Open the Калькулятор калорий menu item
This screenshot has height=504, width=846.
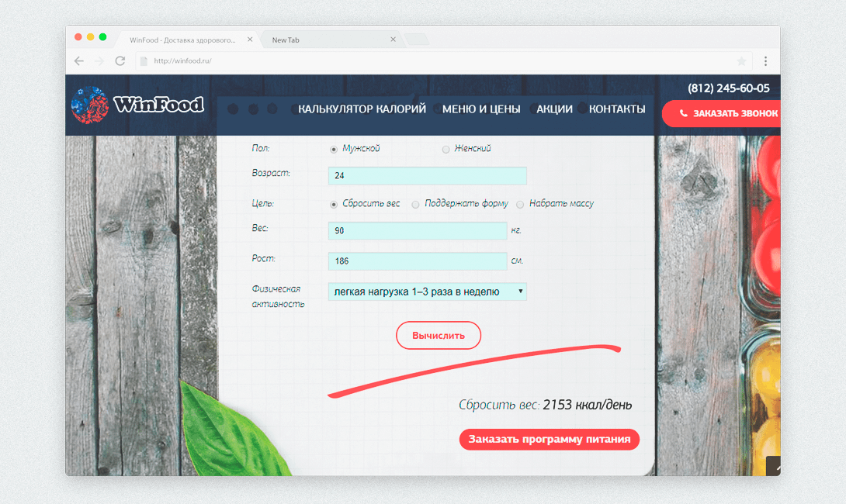pos(362,109)
